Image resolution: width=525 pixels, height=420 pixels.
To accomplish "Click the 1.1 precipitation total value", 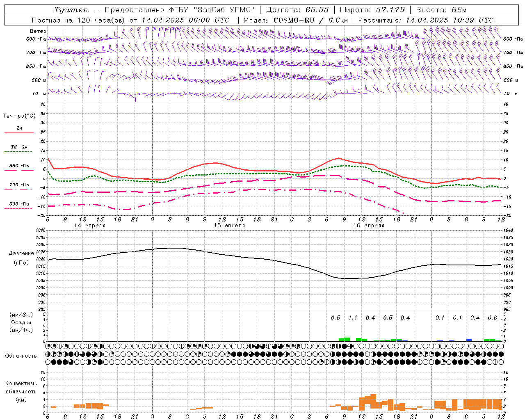I will (353, 318).
